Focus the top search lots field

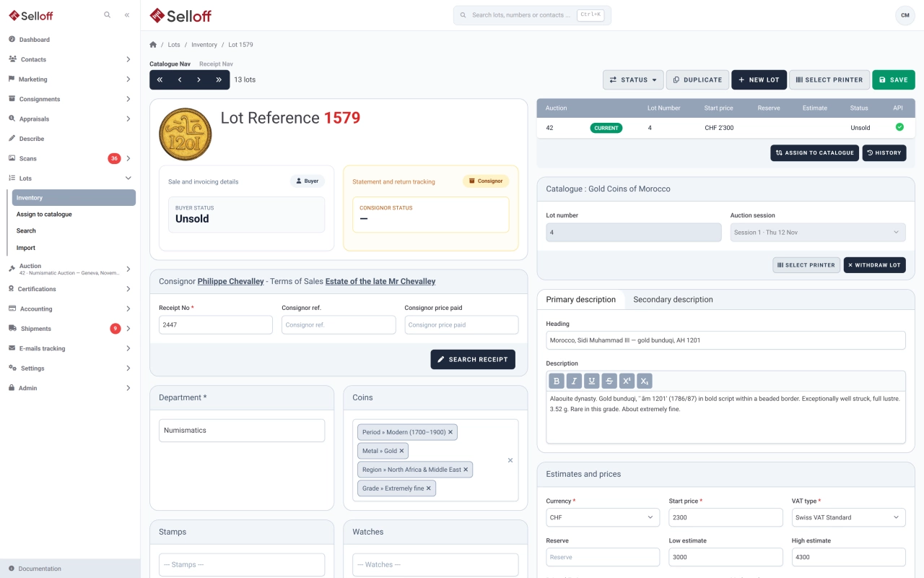click(x=532, y=15)
